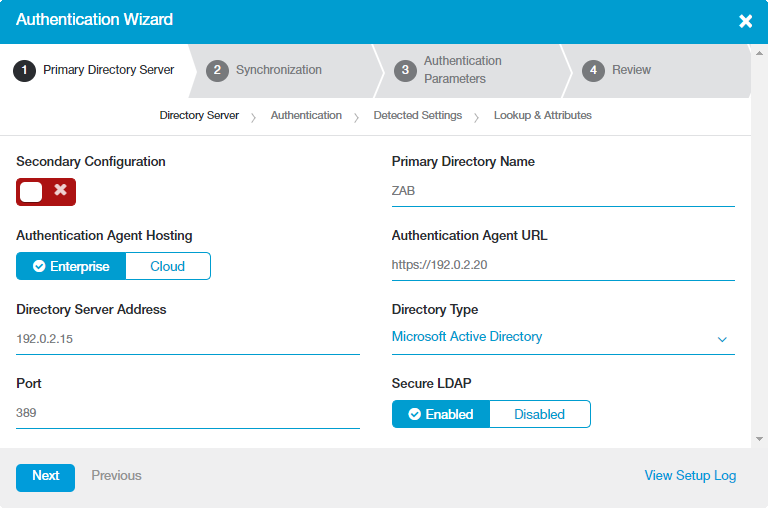The image size is (768, 508).
Task: Go to step 1 Primary Directory Server
Action: pyautogui.click(x=94, y=71)
